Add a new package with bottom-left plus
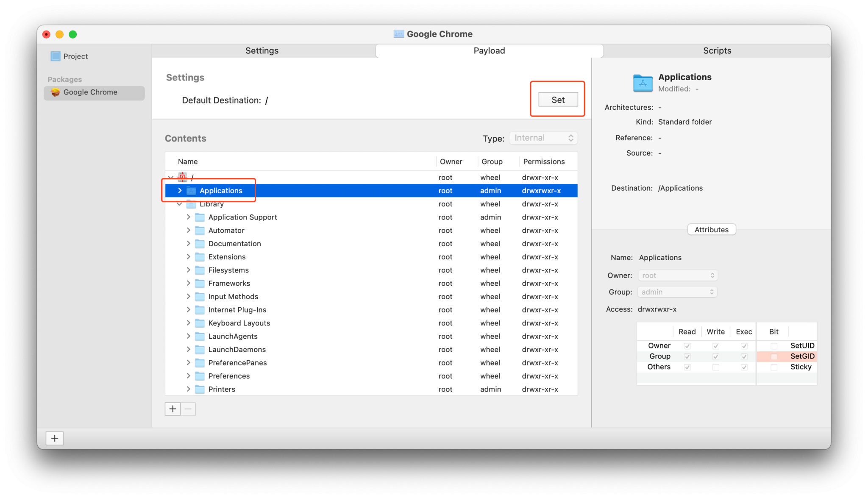 tap(55, 438)
